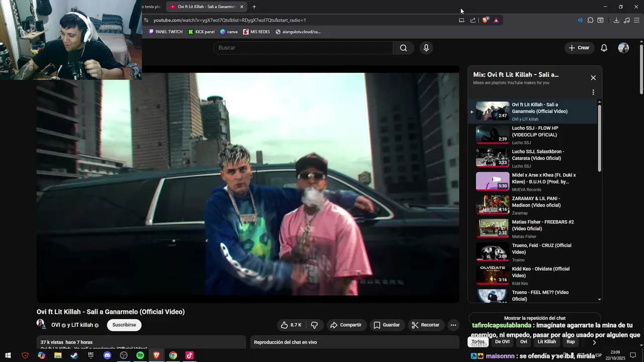Dislike the video with thumbs down
Image resolution: width=644 pixels, height=362 pixels.
[x=314, y=325]
